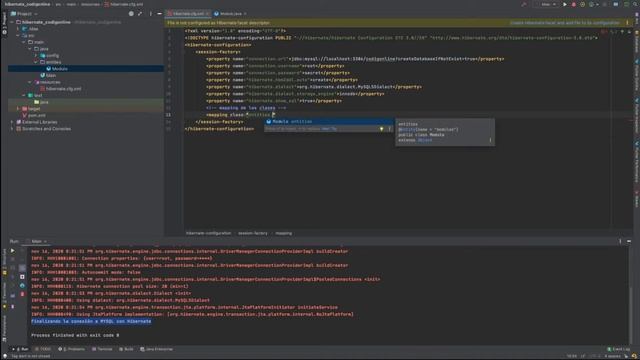Click session-factory in editor breadcrumb
The image size is (640, 360).
(x=253, y=233)
